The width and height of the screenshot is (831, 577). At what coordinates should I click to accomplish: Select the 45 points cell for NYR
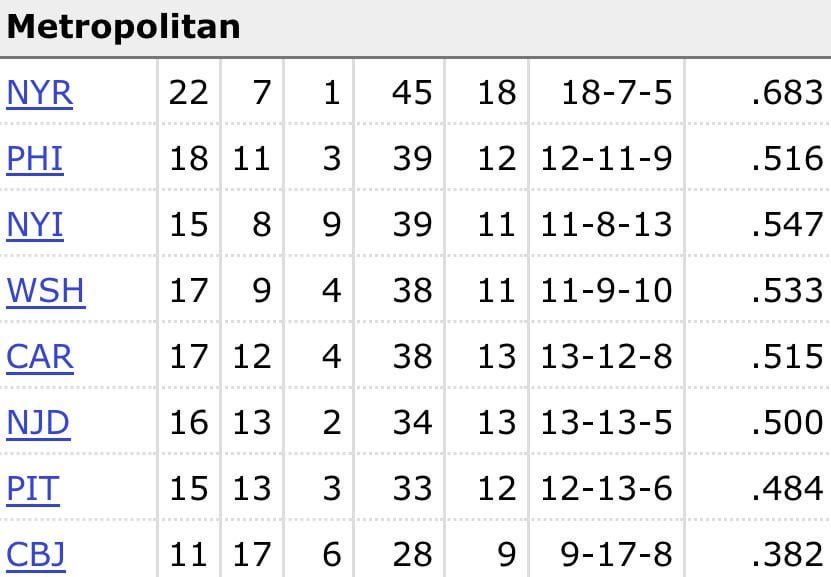[x=411, y=93]
